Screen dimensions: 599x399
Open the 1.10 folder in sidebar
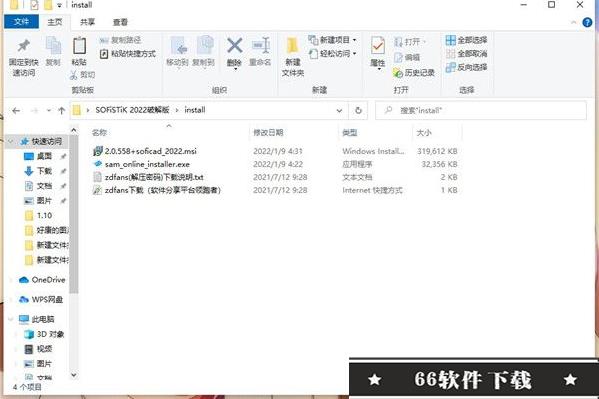click(38, 216)
